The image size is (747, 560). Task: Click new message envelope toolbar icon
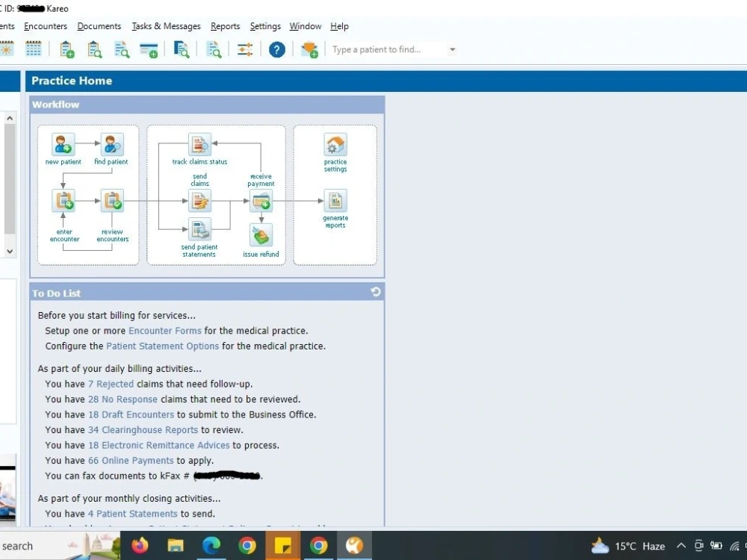click(309, 49)
